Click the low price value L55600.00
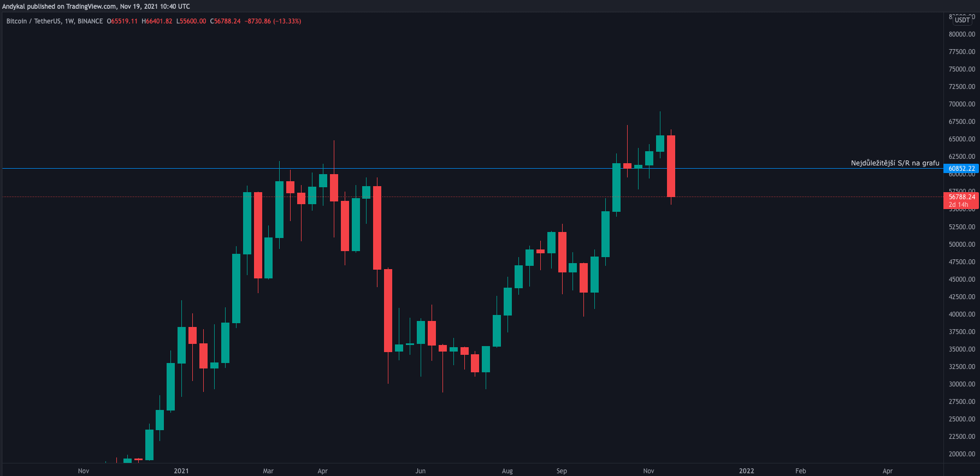This screenshot has width=980, height=476. [191, 21]
